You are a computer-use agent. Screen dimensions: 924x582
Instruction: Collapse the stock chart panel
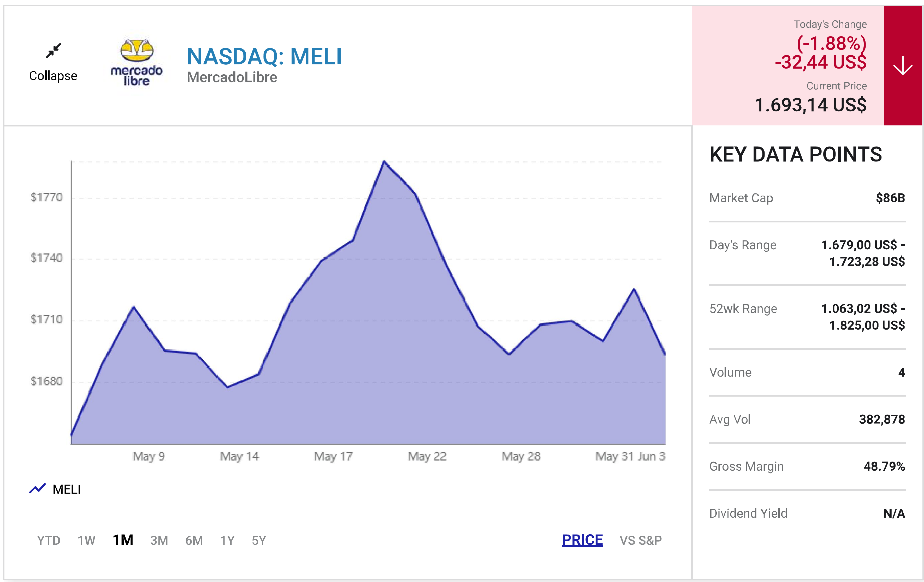click(x=53, y=76)
